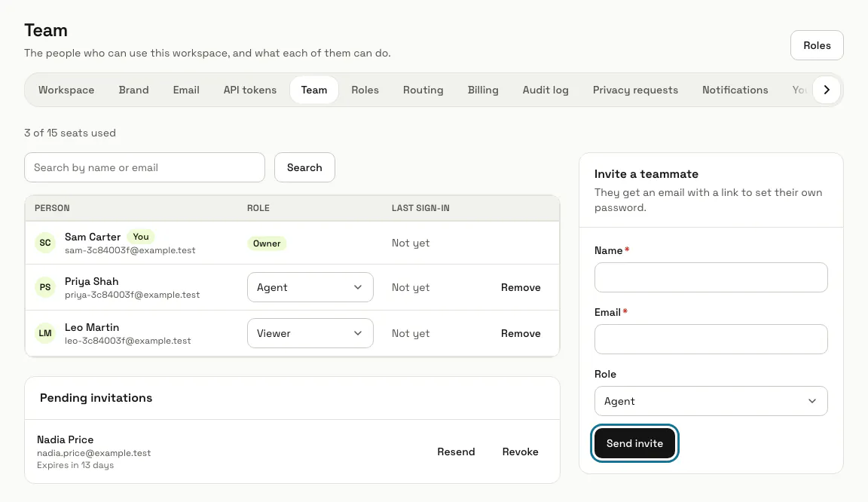
Task: Remove Priya Shah from the team
Action: 521,287
